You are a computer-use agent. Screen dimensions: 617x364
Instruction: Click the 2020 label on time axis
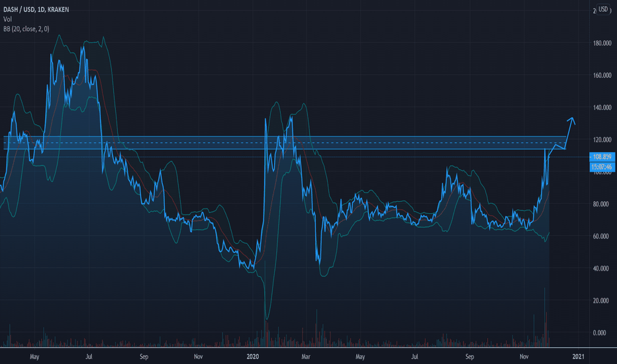pos(253,357)
